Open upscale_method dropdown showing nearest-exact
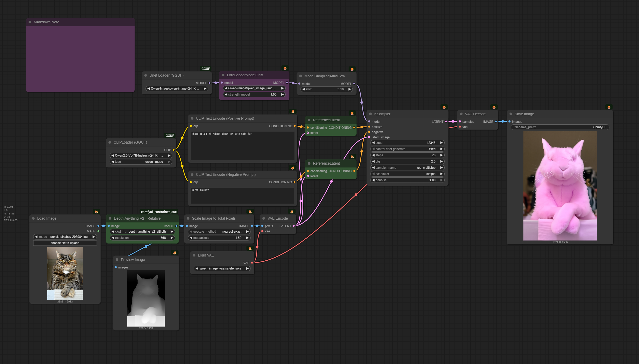 pyautogui.click(x=219, y=232)
